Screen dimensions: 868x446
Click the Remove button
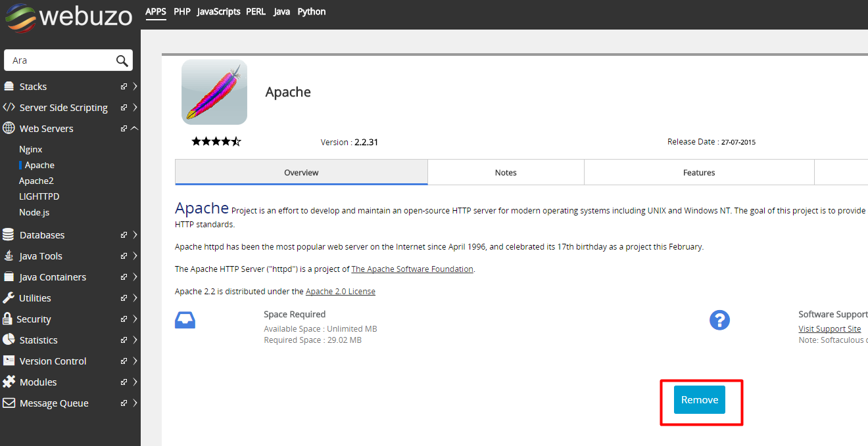click(x=700, y=399)
